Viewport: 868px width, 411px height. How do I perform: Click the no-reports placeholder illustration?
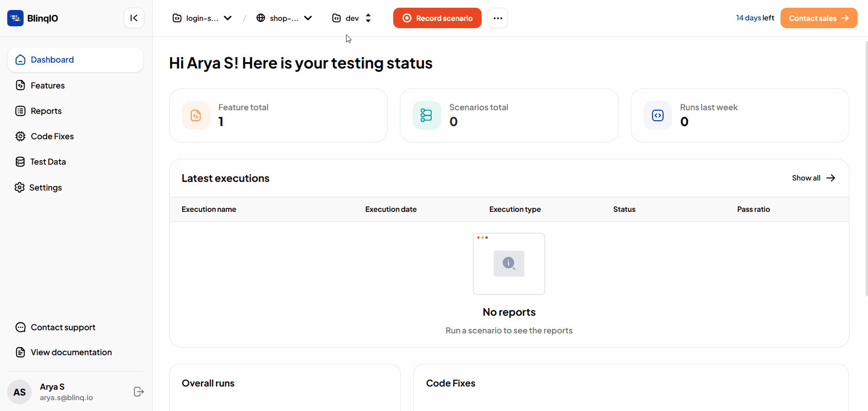[x=509, y=264]
